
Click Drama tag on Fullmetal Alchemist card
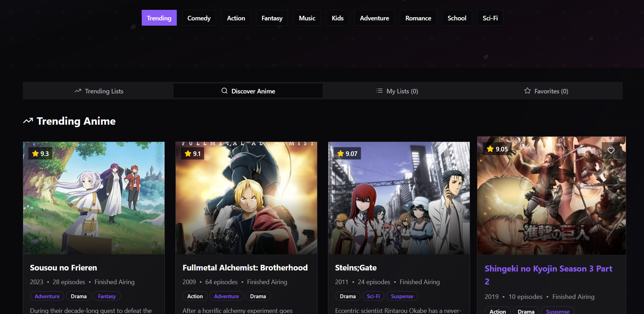tap(258, 296)
